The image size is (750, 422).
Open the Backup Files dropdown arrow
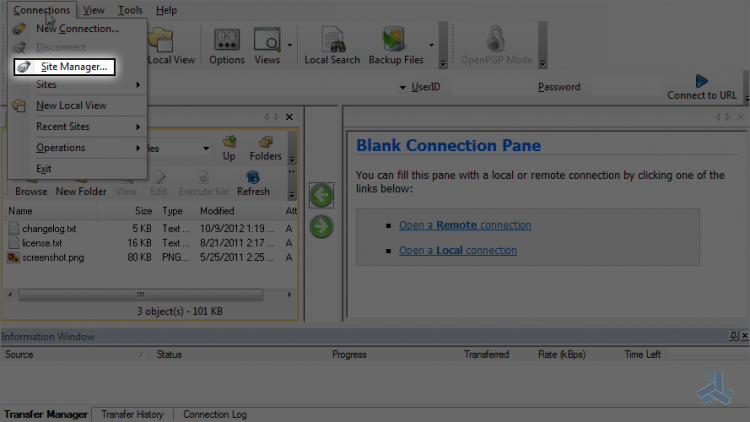(431, 45)
